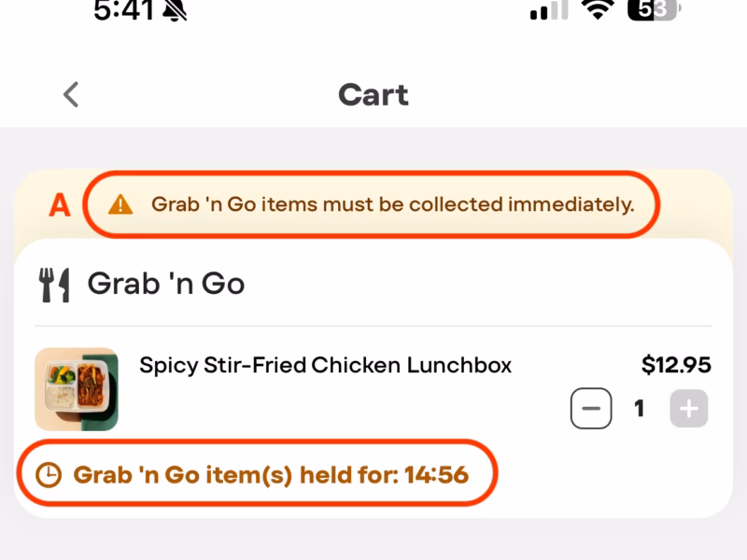Increase lunchbox quantity with the plus button

[x=689, y=409]
